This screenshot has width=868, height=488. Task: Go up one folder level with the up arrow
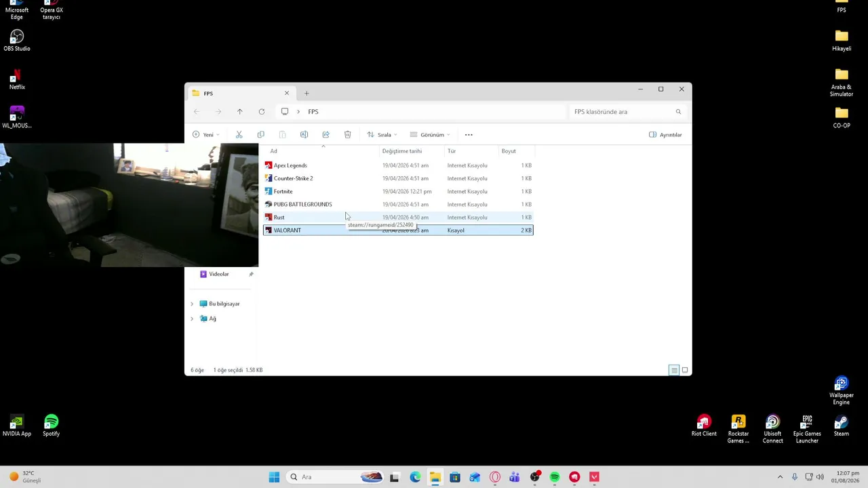point(239,112)
